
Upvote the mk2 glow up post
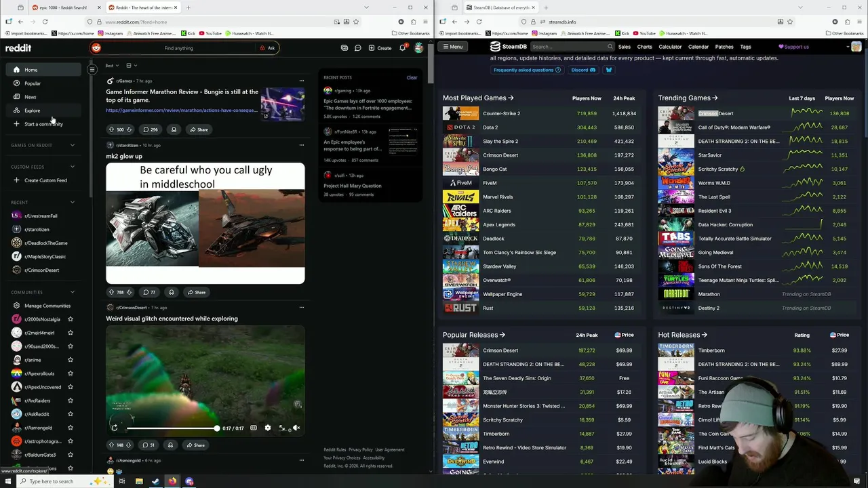pos(111,292)
